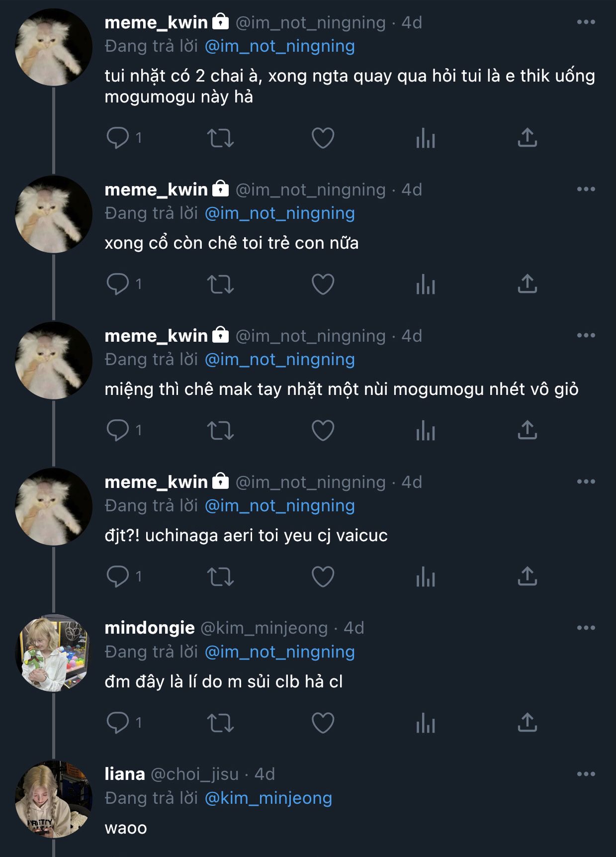Open liana's profile picture

click(54, 799)
